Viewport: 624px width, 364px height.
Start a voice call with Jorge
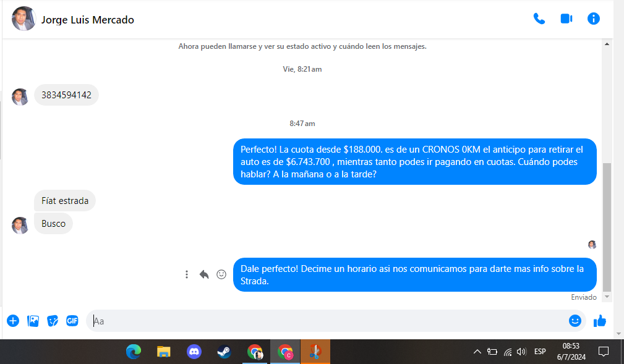(x=539, y=19)
